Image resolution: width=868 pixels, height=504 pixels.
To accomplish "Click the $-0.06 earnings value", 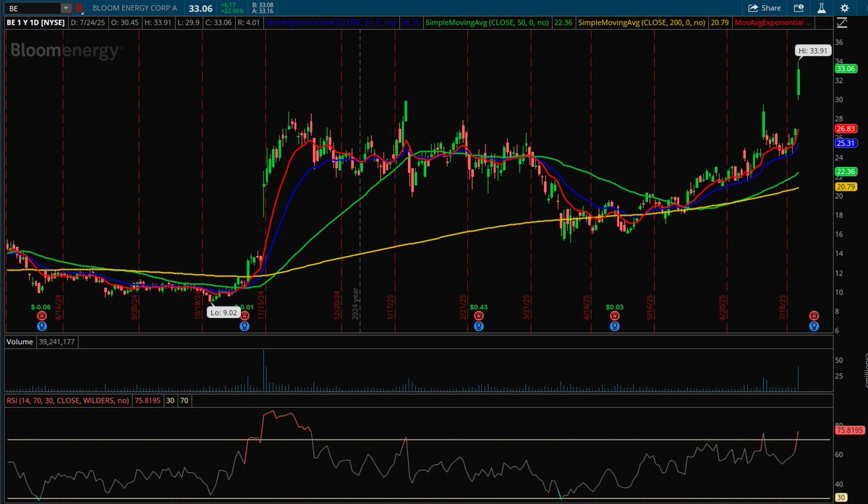I will pos(41,307).
